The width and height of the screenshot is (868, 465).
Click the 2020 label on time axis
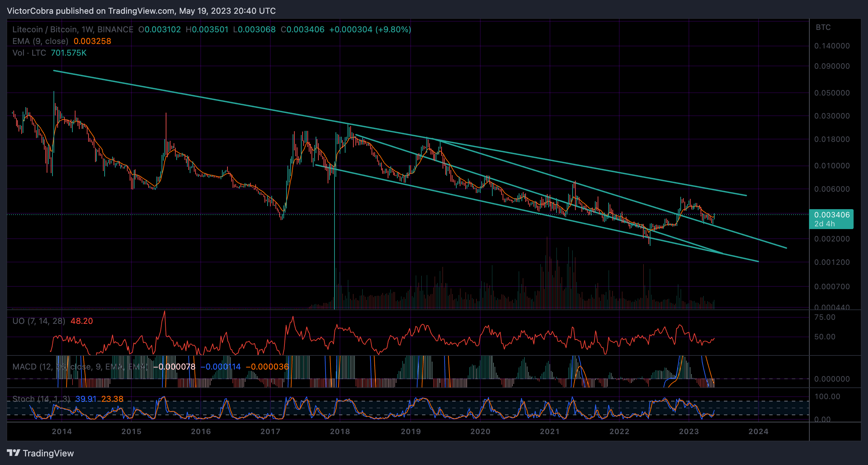point(480,432)
